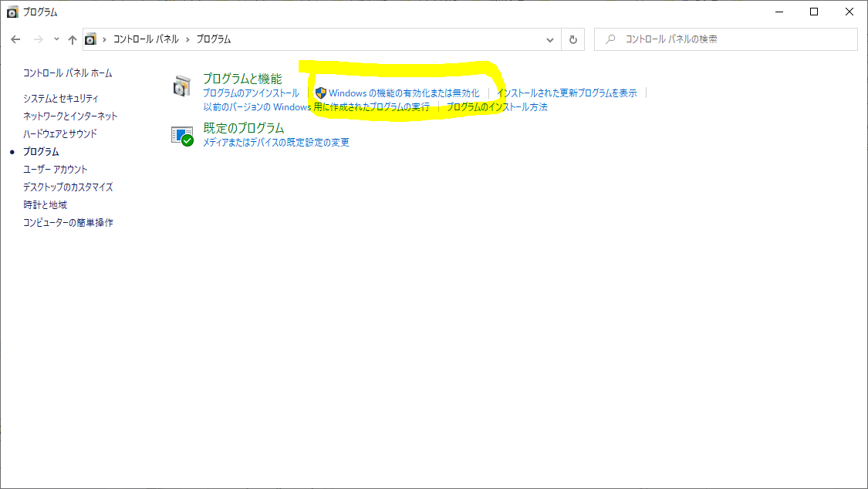Open 時計と地域 category
The height and width of the screenshot is (489, 868).
tap(45, 204)
